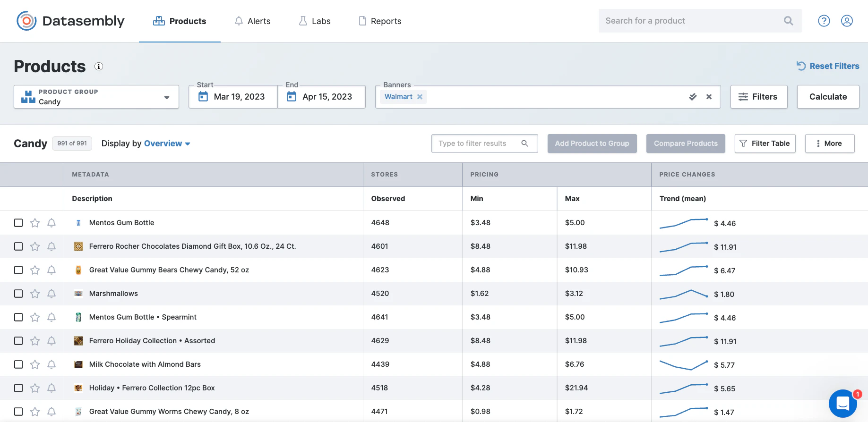Viewport: 868px width, 422px height.
Task: Open the Start date calendar icon
Action: tap(203, 97)
